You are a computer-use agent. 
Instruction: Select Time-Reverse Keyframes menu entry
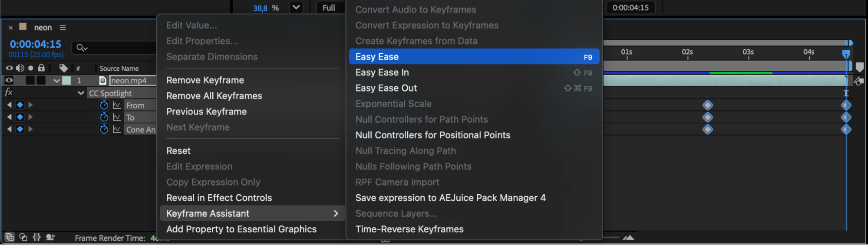[x=409, y=229]
